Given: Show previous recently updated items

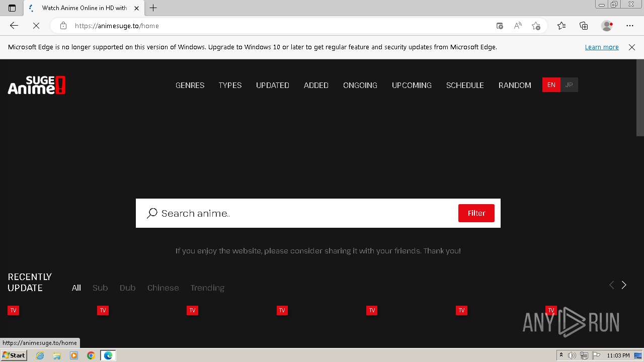Looking at the screenshot, I should (612, 285).
